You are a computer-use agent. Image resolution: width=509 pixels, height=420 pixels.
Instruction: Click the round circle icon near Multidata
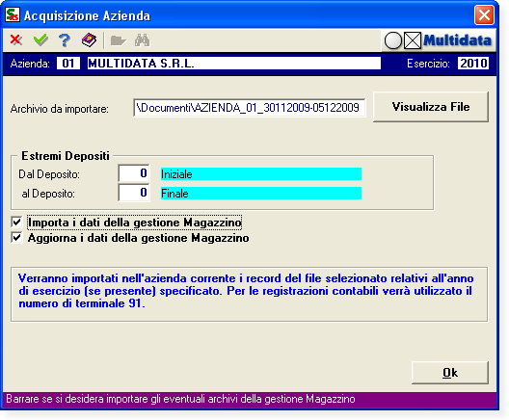click(393, 40)
